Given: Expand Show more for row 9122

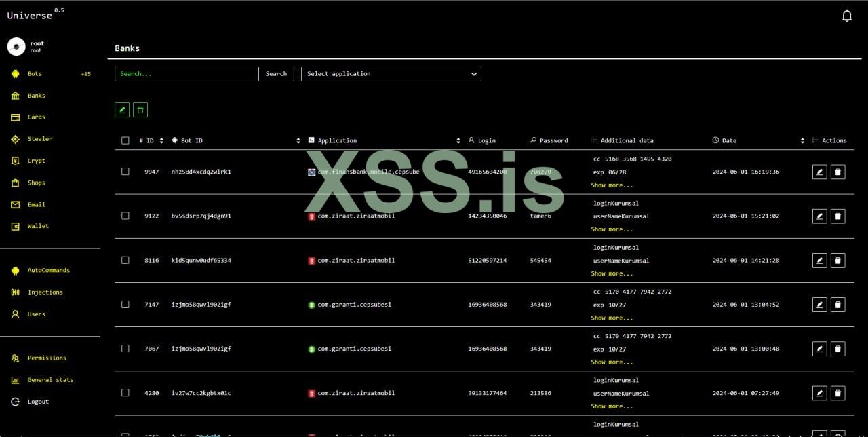Looking at the screenshot, I should (x=612, y=229).
